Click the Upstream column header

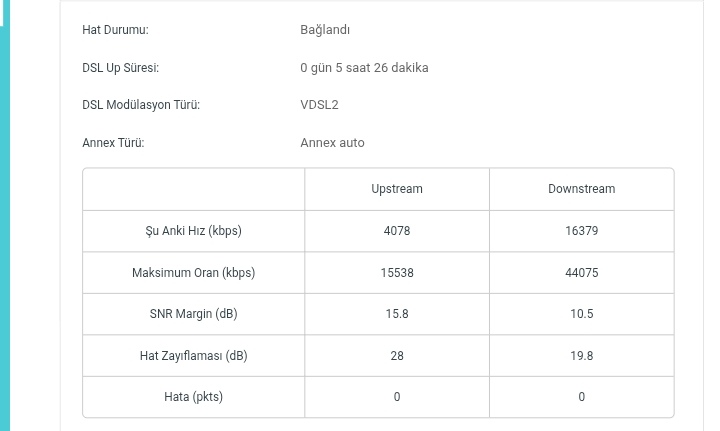(x=397, y=189)
